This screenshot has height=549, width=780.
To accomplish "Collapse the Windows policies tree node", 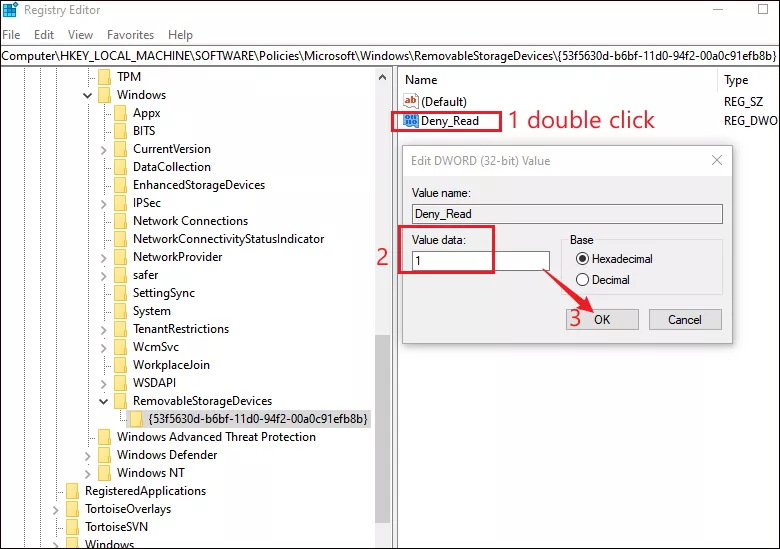I will click(x=88, y=95).
